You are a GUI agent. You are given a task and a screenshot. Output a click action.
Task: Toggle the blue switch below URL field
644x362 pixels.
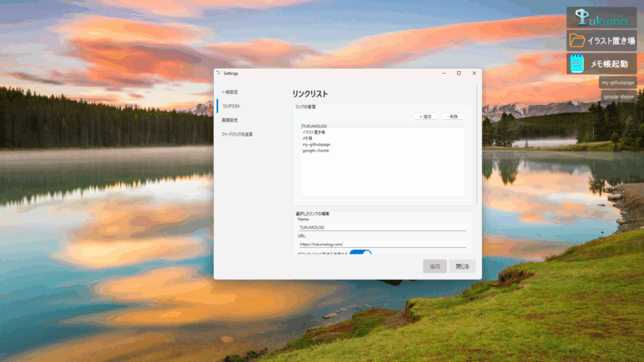(x=361, y=253)
